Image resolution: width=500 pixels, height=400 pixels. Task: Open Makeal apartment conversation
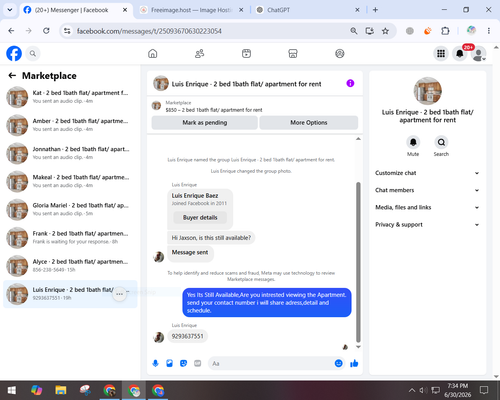tap(70, 181)
